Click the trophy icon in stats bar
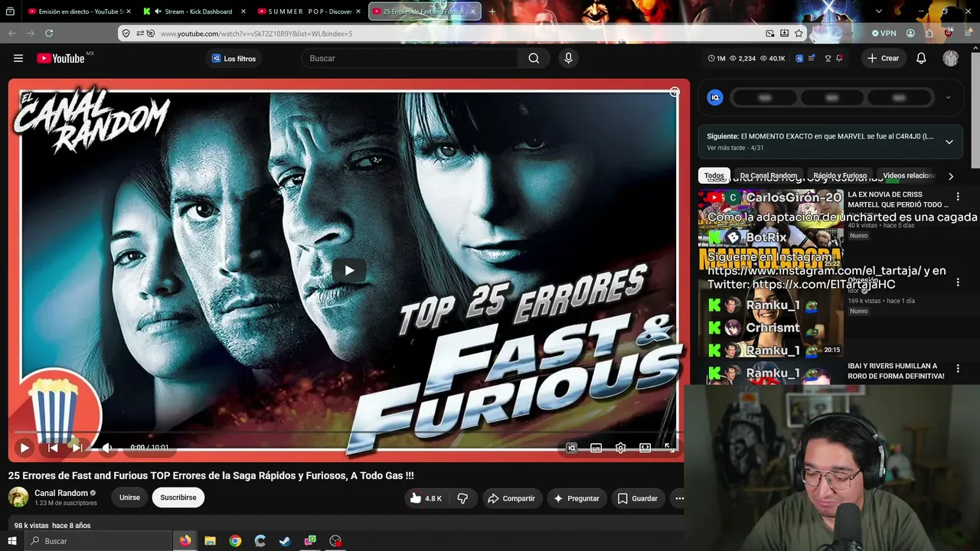 [x=827, y=58]
